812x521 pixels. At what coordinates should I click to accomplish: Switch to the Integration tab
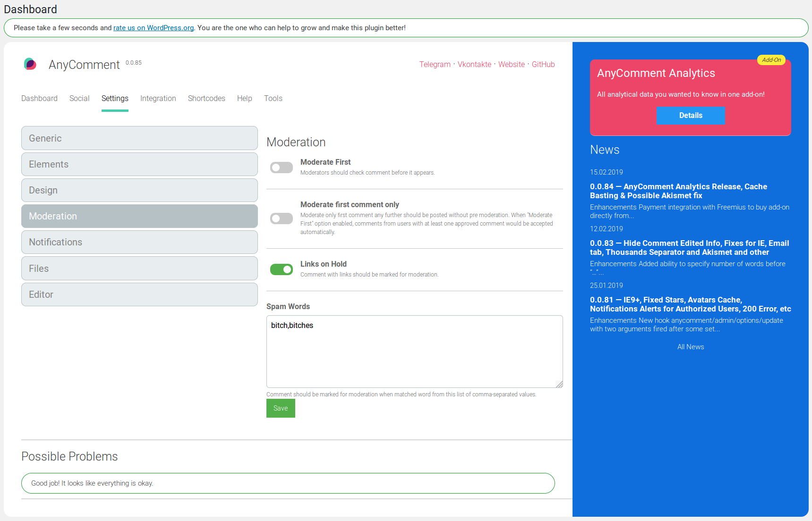click(x=158, y=98)
